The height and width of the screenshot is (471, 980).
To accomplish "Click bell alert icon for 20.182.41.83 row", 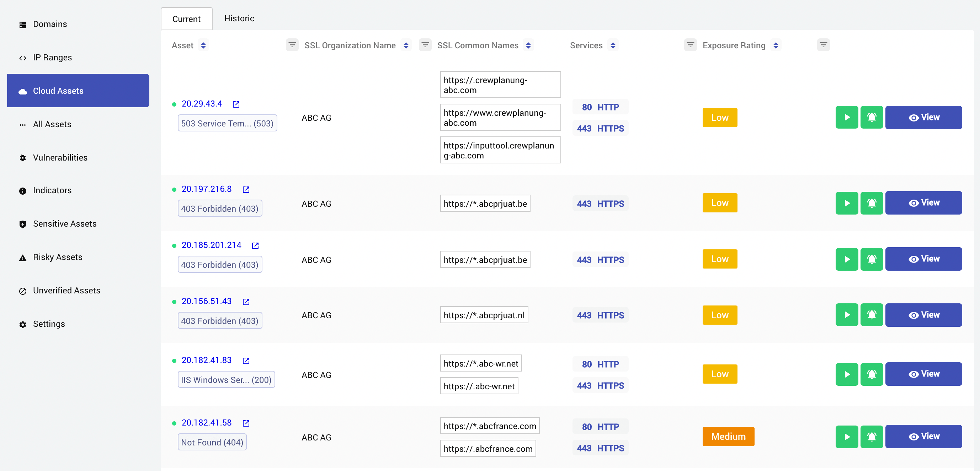I will [871, 374].
